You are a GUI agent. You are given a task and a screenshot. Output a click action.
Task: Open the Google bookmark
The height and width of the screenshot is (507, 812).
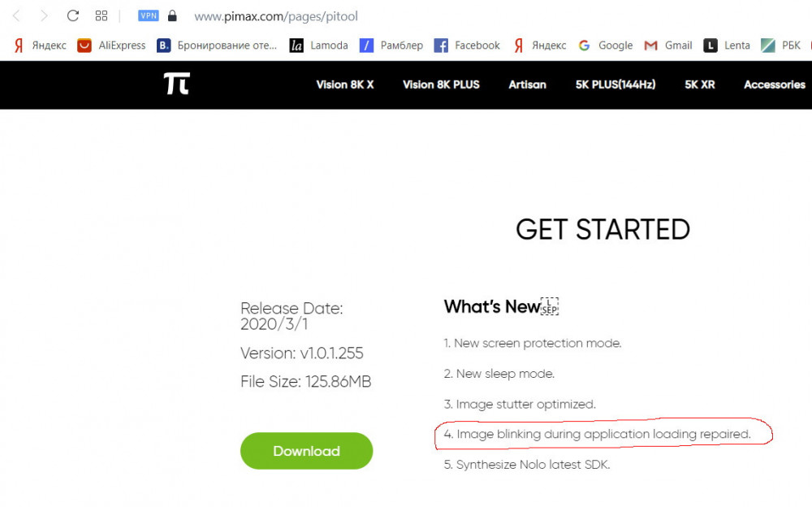(606, 45)
